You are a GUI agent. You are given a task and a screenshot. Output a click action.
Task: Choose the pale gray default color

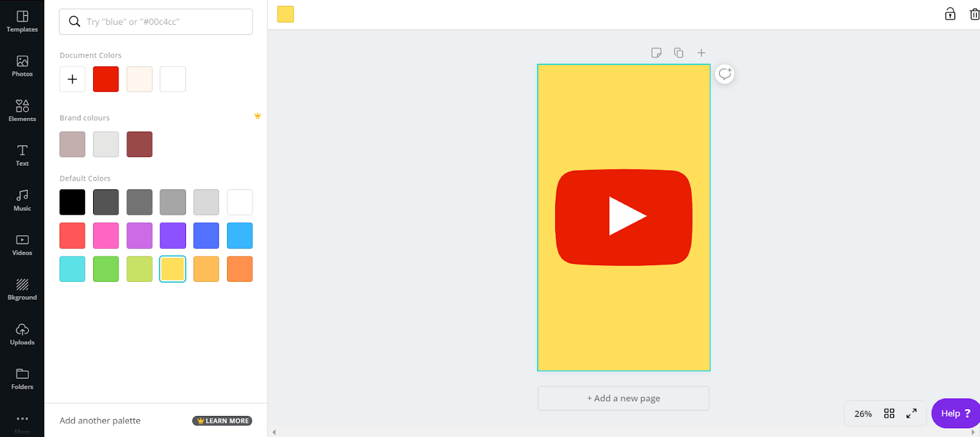[207, 202]
